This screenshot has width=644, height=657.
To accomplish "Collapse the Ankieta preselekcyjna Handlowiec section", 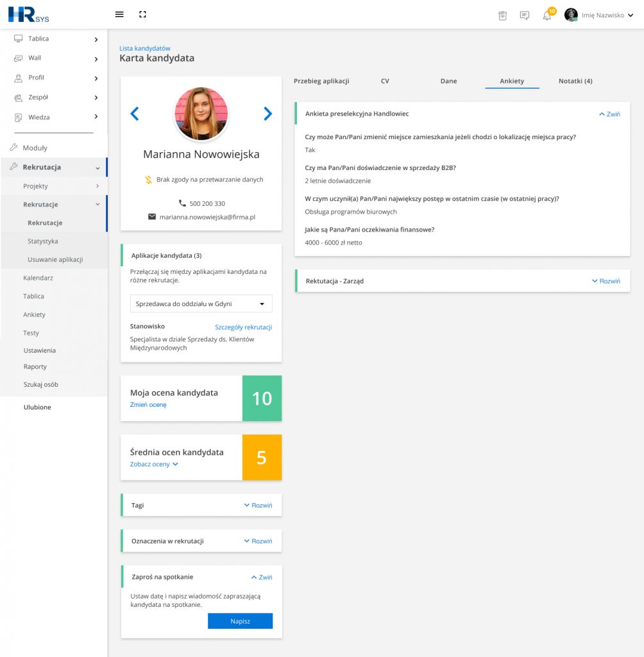I will [x=609, y=114].
